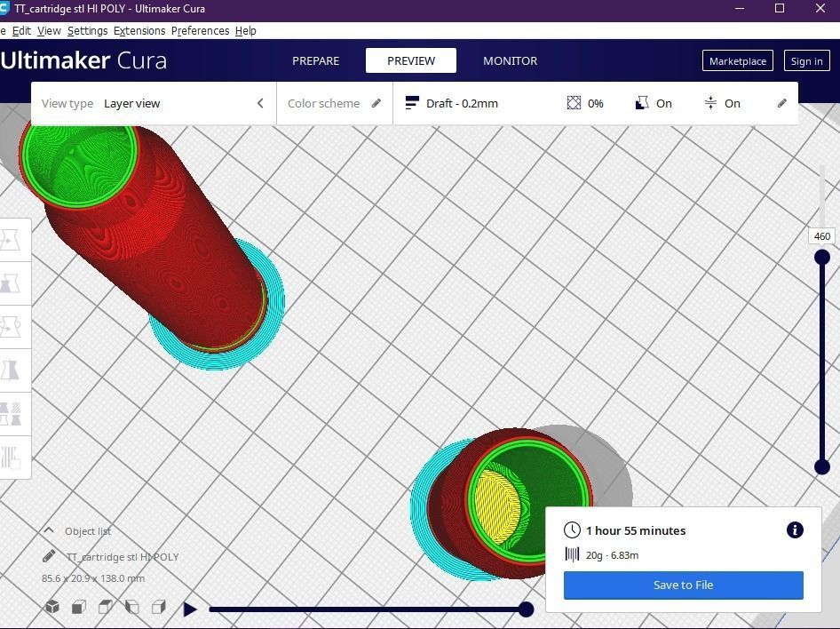Expand the Draft - 0.2mm print settings

[595, 103]
